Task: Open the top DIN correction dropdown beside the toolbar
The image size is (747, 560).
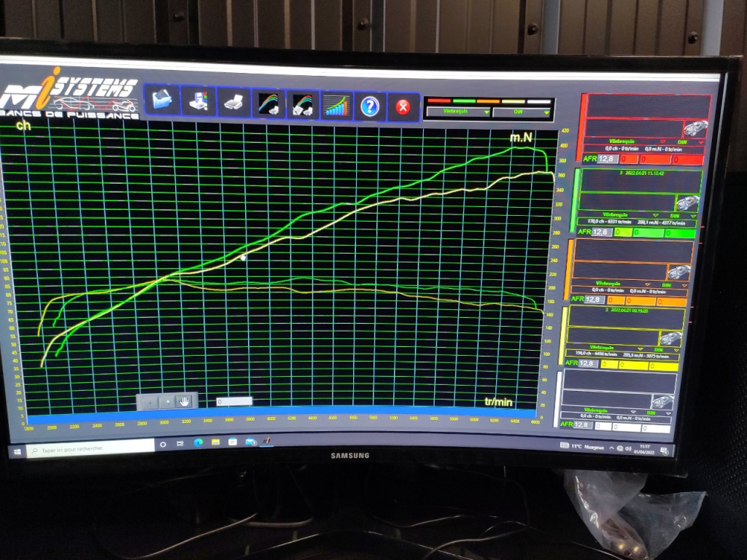Action: (522, 112)
